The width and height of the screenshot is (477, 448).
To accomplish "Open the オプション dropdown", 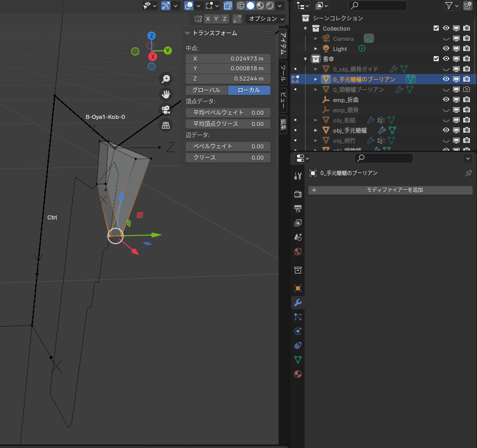I will coord(265,19).
